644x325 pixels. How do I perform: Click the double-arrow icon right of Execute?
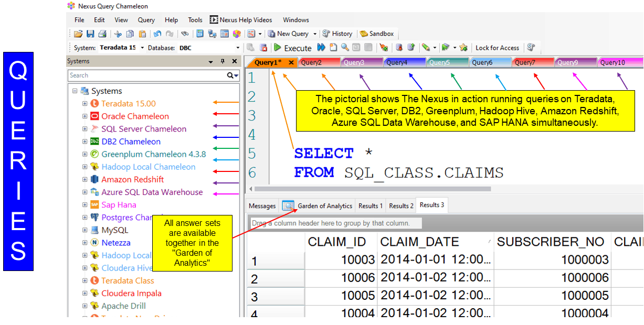pyautogui.click(x=321, y=48)
